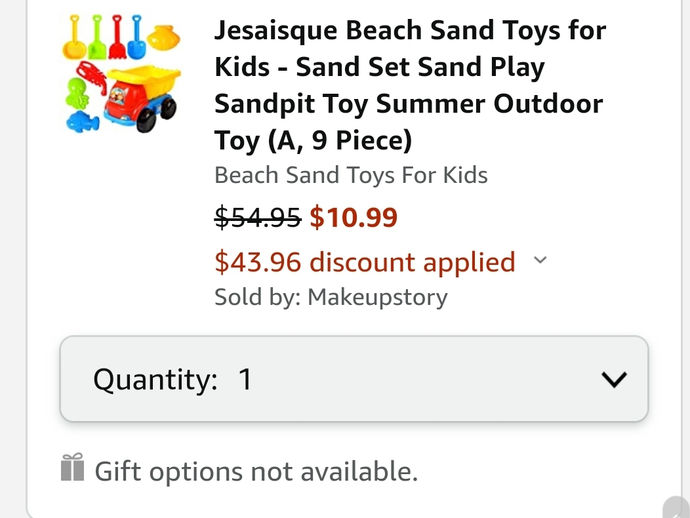Click the "Sold by: Makeupstory" seller line
Viewport: 690px width, 518px height.
tap(331, 297)
